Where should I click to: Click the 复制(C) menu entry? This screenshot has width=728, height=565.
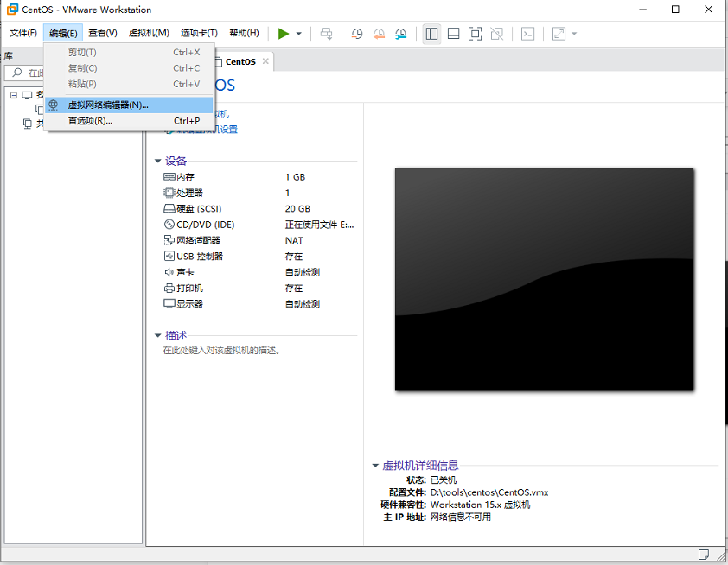(129, 68)
